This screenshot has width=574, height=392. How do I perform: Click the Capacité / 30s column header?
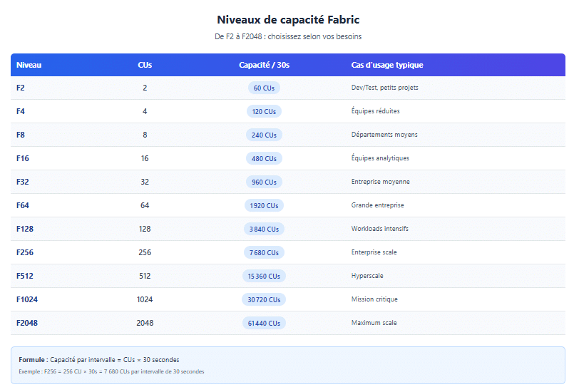(264, 65)
